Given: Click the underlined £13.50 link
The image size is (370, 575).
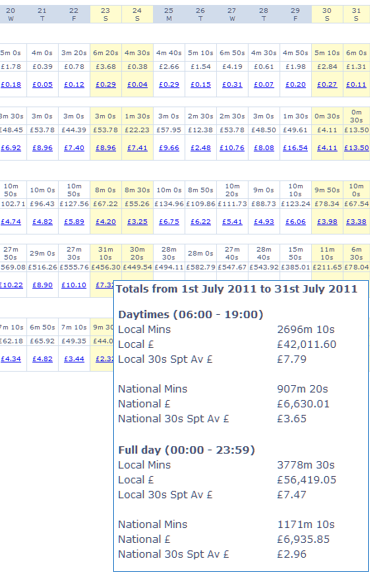Looking at the screenshot, I should 356,148.
